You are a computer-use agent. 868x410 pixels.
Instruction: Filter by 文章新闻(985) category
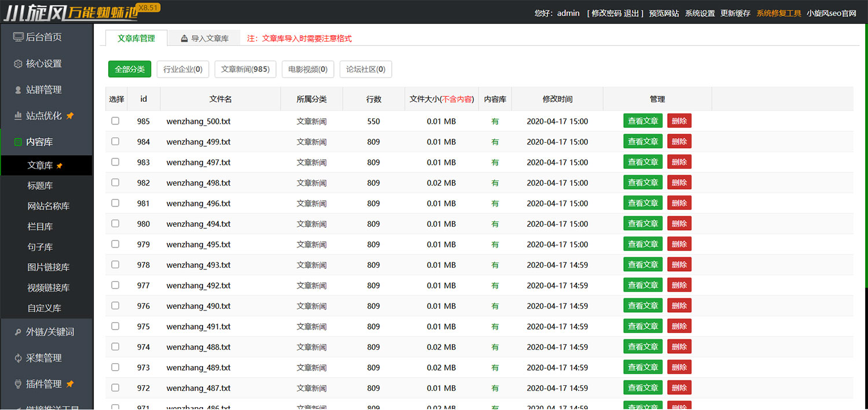[x=245, y=69]
